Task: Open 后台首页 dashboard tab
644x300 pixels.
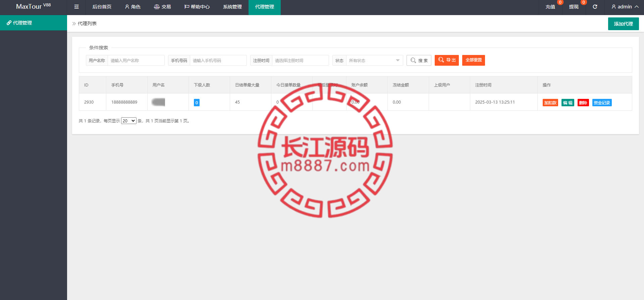Action: 102,7
